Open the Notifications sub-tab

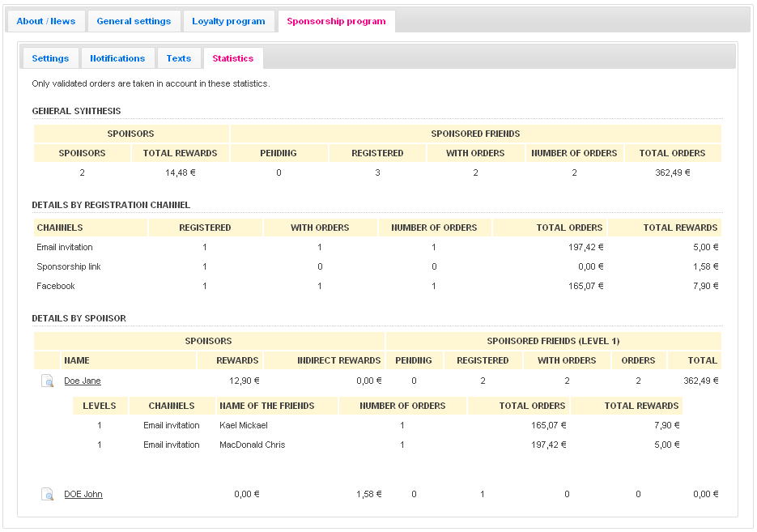coord(117,58)
